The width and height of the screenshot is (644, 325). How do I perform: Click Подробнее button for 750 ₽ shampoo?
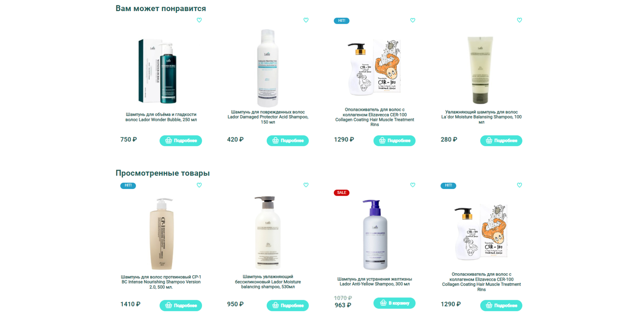tap(181, 141)
